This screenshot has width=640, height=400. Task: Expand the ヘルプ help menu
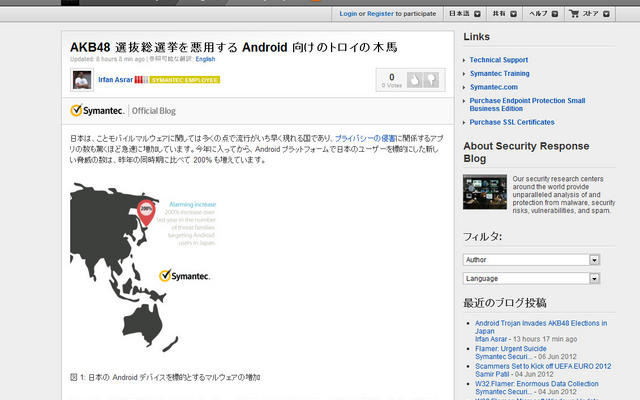click(543, 14)
